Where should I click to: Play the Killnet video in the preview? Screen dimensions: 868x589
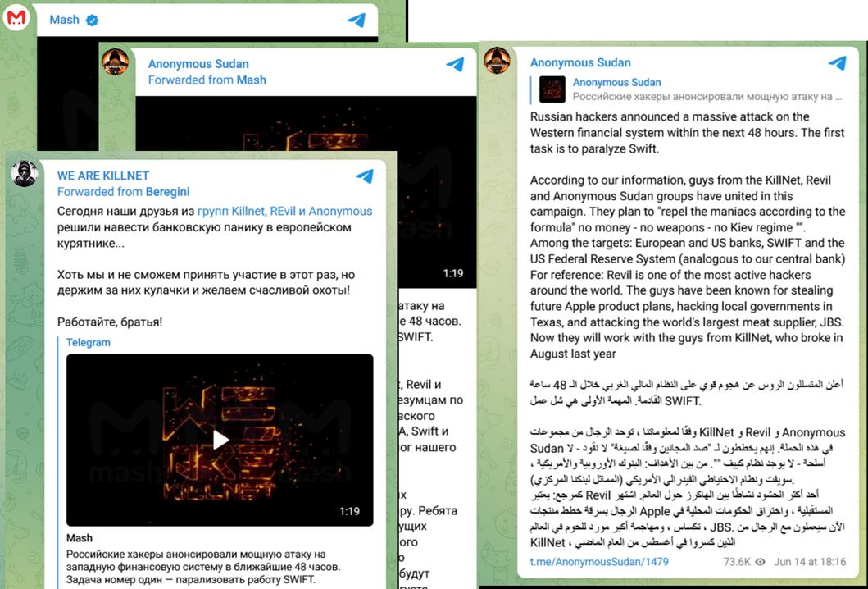pos(220,440)
